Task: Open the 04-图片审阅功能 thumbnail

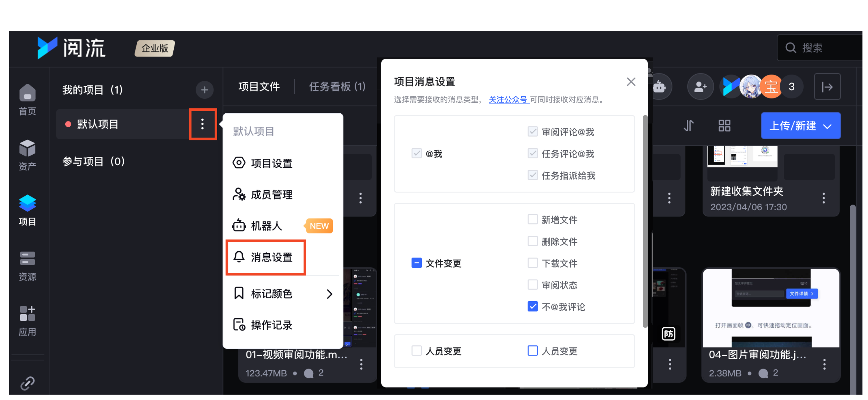Action: point(771,308)
